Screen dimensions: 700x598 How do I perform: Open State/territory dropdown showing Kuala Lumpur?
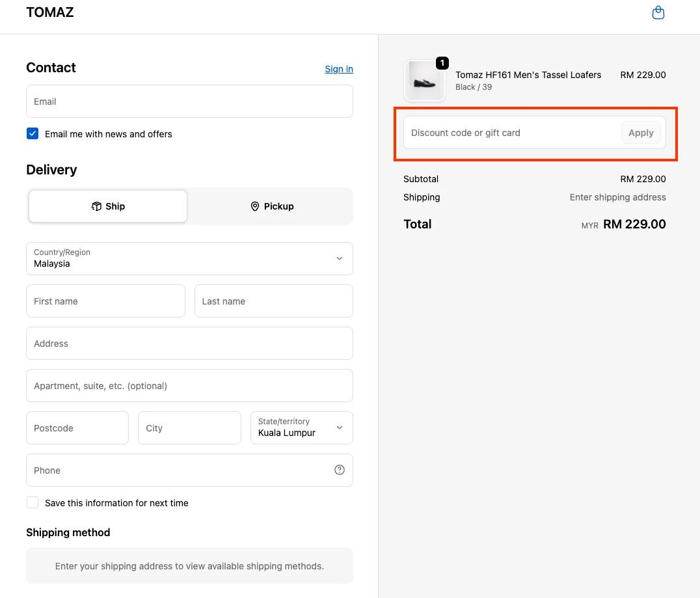click(x=302, y=428)
